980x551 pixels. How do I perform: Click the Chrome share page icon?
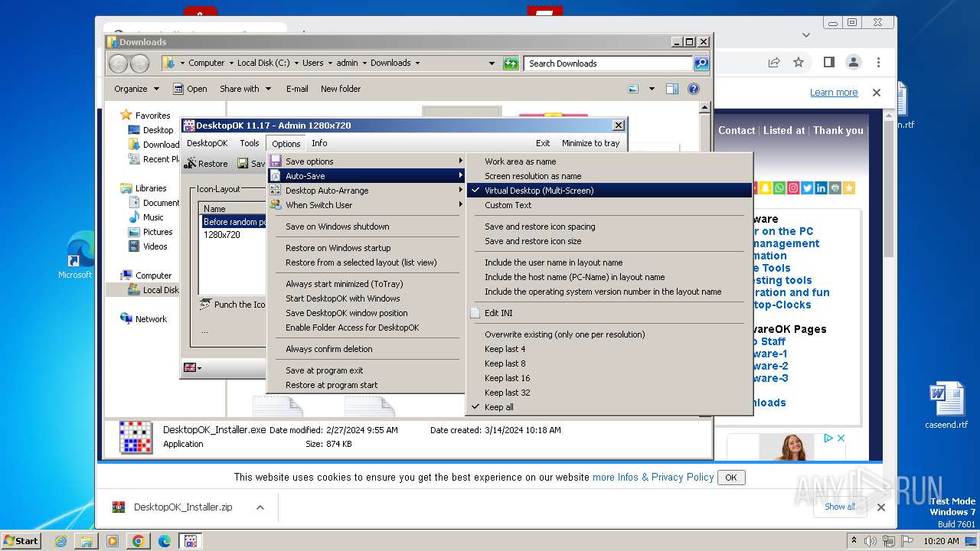(x=774, y=62)
